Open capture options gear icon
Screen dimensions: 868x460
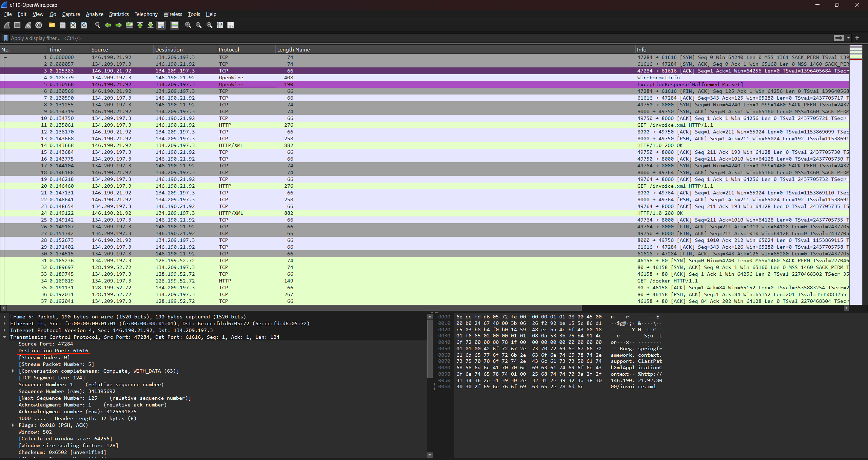[x=39, y=25]
